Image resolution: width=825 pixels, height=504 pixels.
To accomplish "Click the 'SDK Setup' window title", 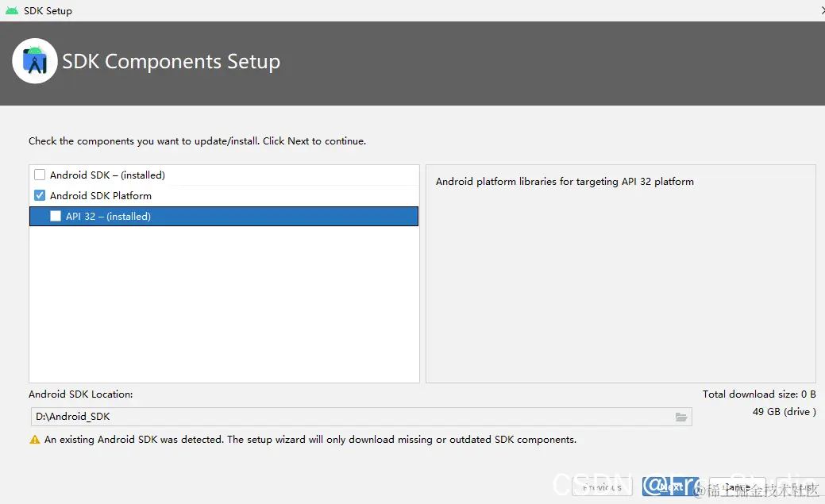I will 48,10.
